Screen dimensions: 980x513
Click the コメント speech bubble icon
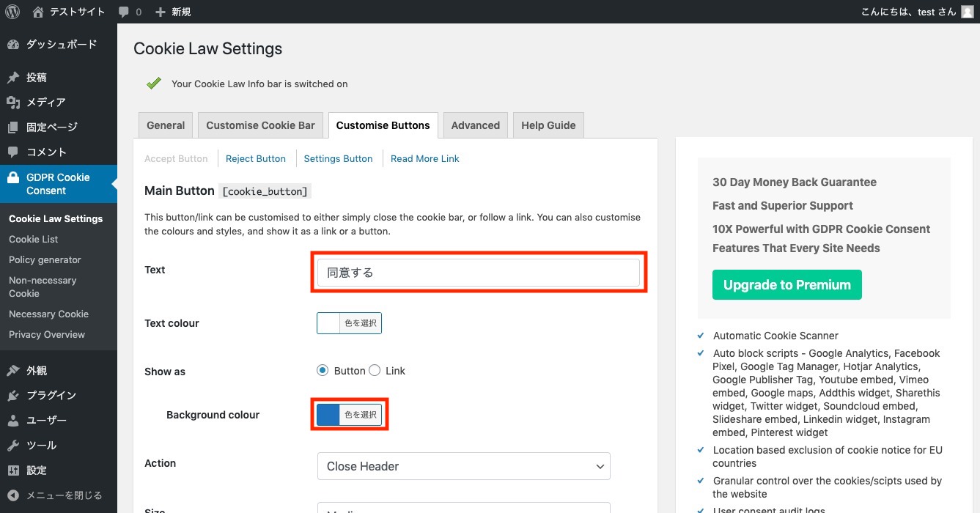click(x=13, y=152)
